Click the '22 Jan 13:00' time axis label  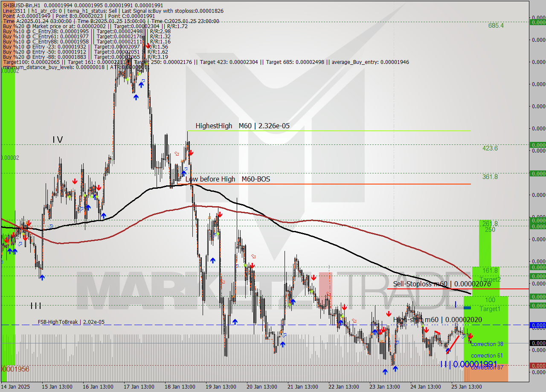pyautogui.click(x=344, y=386)
